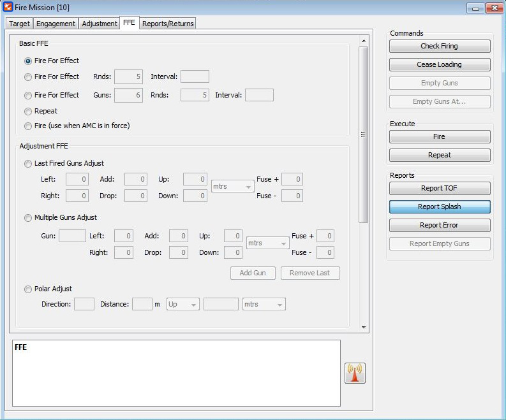This screenshot has height=420, width=506.
Task: Click the Fuse + field in Last Fired Guns Adjust
Action: (292, 179)
